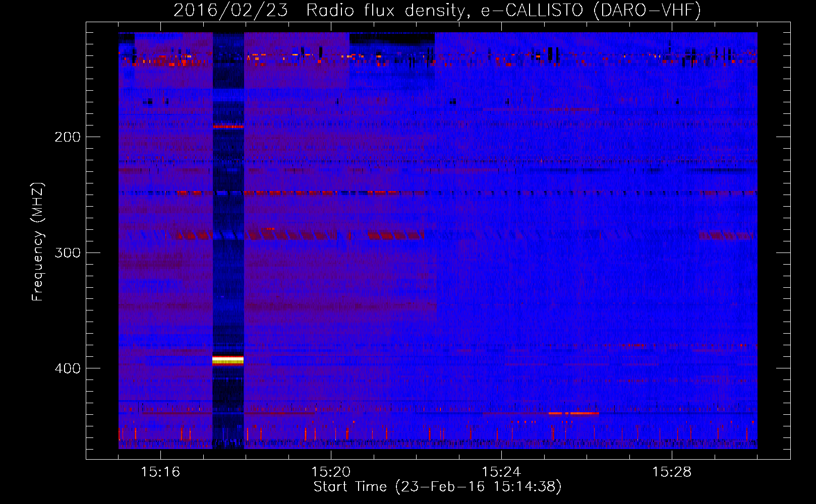Click the "Frequency (MHZ)" axis label
Screen dimensions: 816x504
click(38, 242)
